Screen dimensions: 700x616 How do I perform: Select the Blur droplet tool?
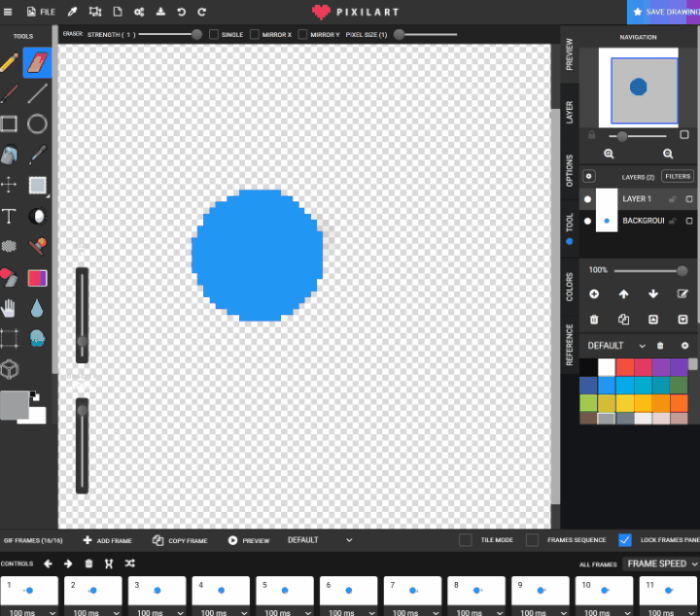pos(37,308)
